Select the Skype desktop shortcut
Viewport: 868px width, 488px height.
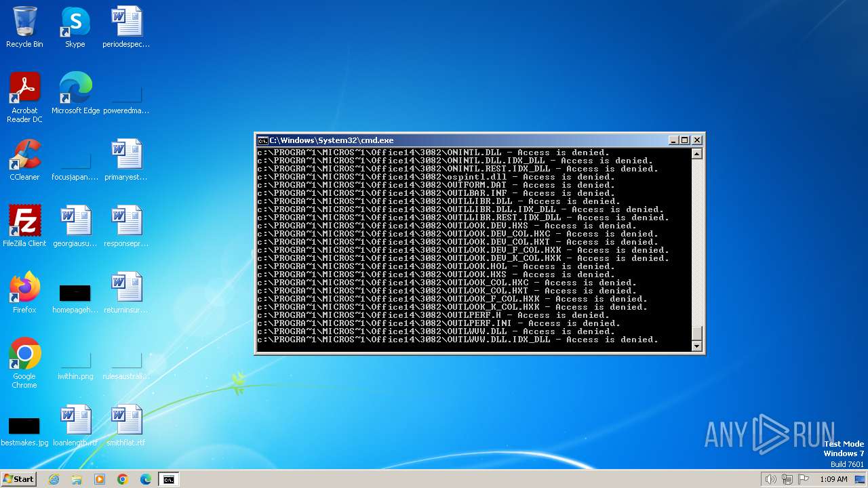click(75, 28)
